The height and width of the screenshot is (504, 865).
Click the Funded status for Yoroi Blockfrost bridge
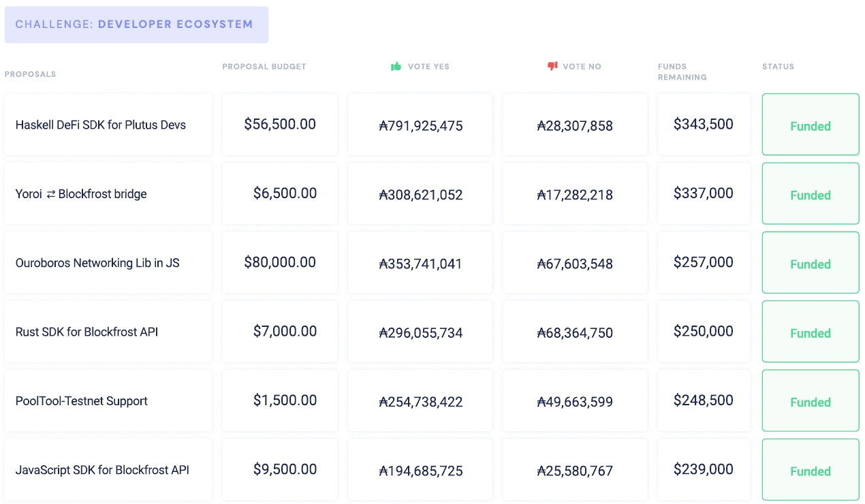(810, 195)
